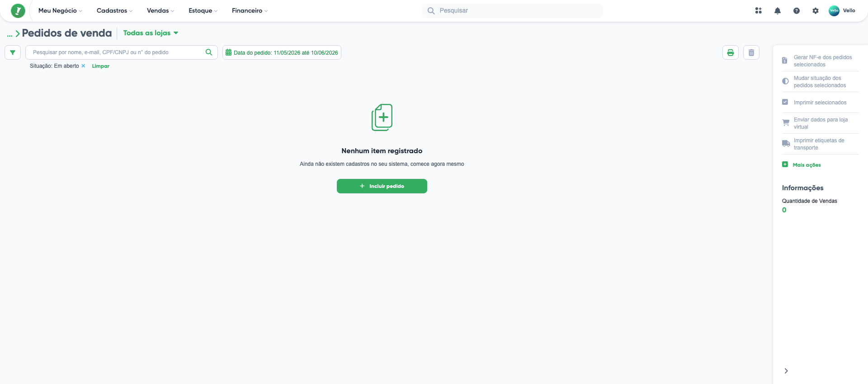Click the printer icon button
The image size is (868, 384).
click(x=731, y=52)
